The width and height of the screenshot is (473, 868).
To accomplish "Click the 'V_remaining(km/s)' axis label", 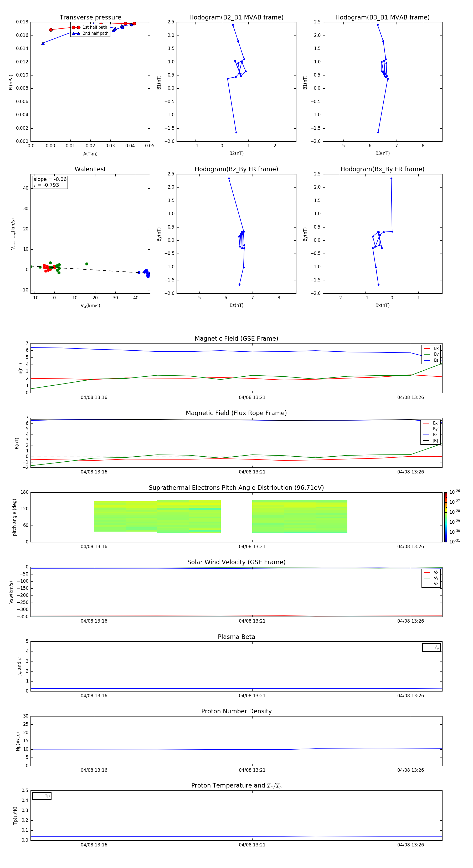I will pos(13,234).
